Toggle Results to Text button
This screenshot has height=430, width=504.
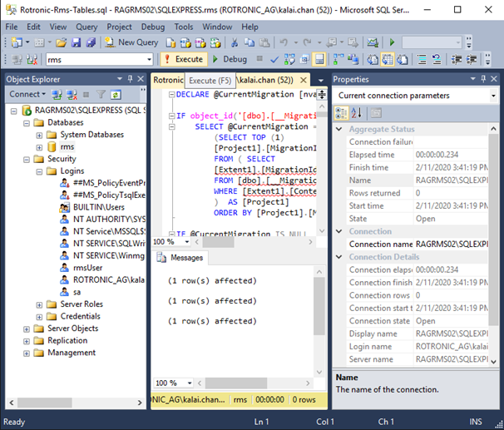coord(373,60)
